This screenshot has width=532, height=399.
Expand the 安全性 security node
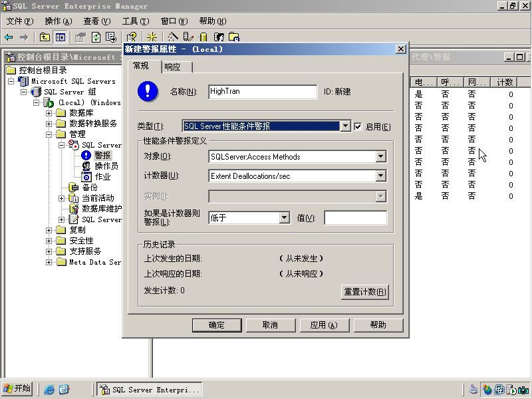49,241
